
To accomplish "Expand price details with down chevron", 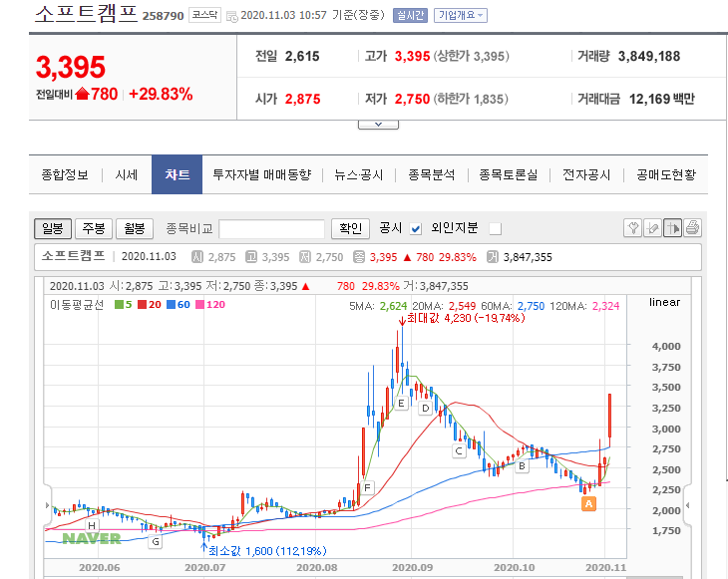I will coord(378,125).
